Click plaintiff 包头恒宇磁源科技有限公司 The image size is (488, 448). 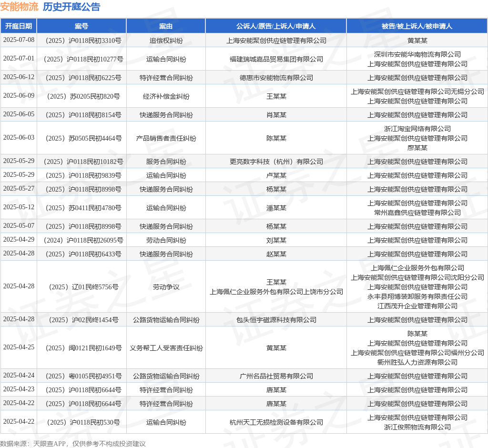[276, 320]
